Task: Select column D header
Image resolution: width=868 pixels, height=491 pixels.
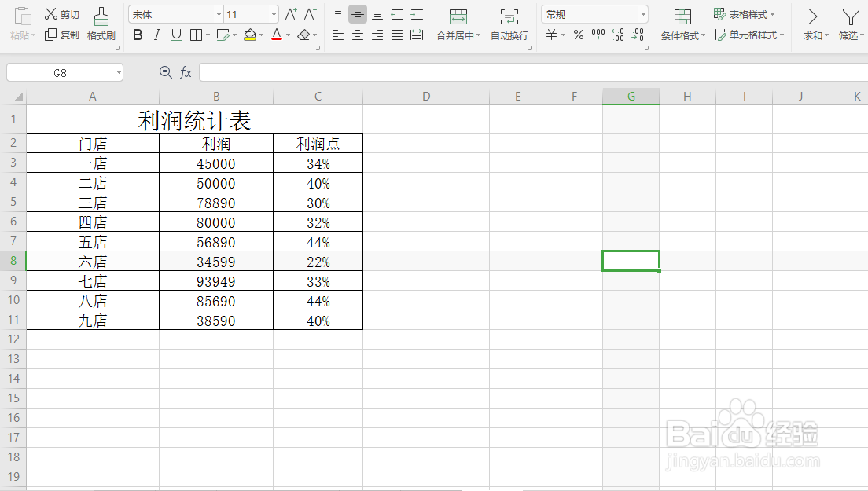Action: (426, 97)
